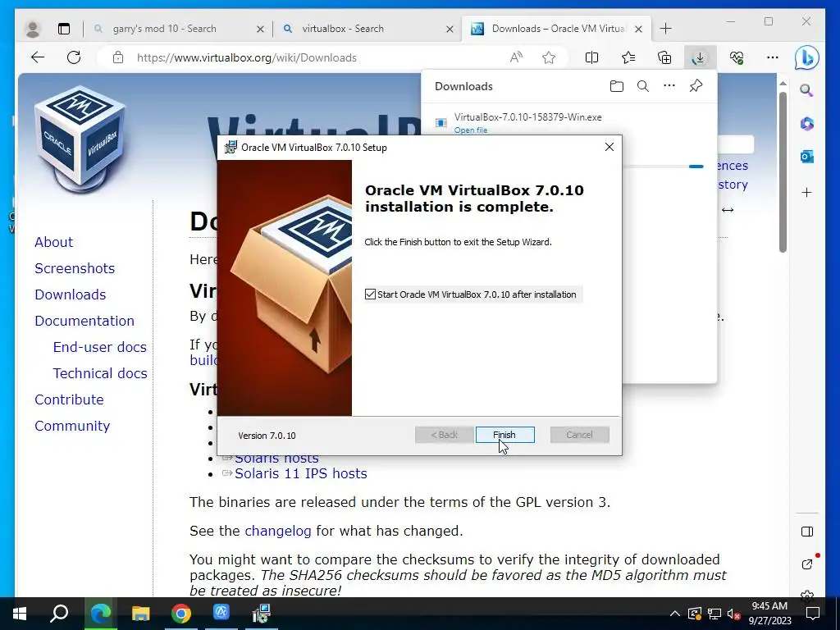Show hidden system tray icons
This screenshot has width=840, height=630.
(x=675, y=614)
